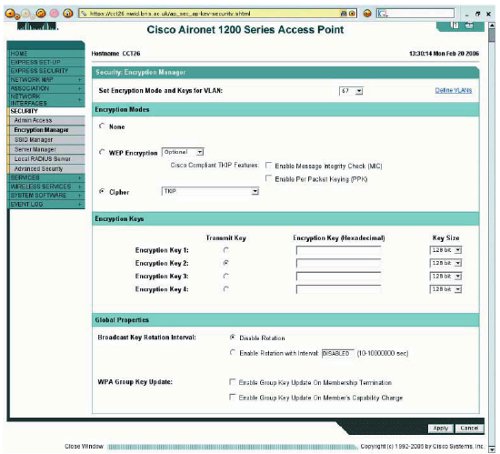
Task: Open the Services menu item
Action: point(46,178)
